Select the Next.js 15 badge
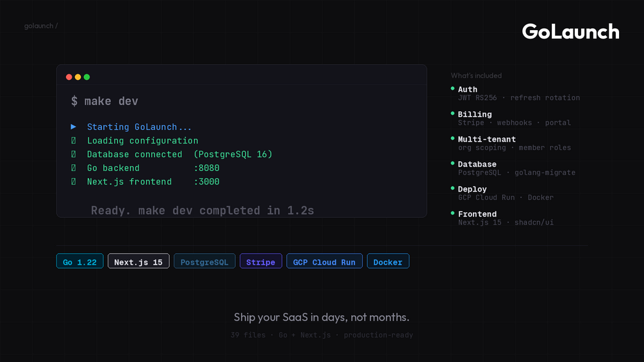Viewport: 644px width, 362px height. click(x=138, y=261)
